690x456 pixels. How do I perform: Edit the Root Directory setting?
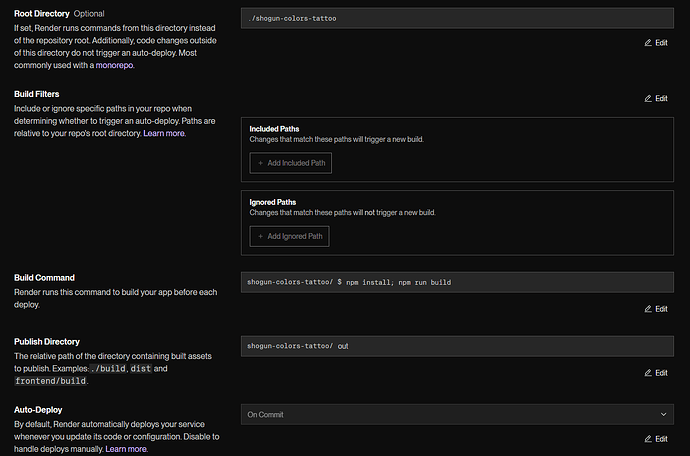(x=656, y=43)
